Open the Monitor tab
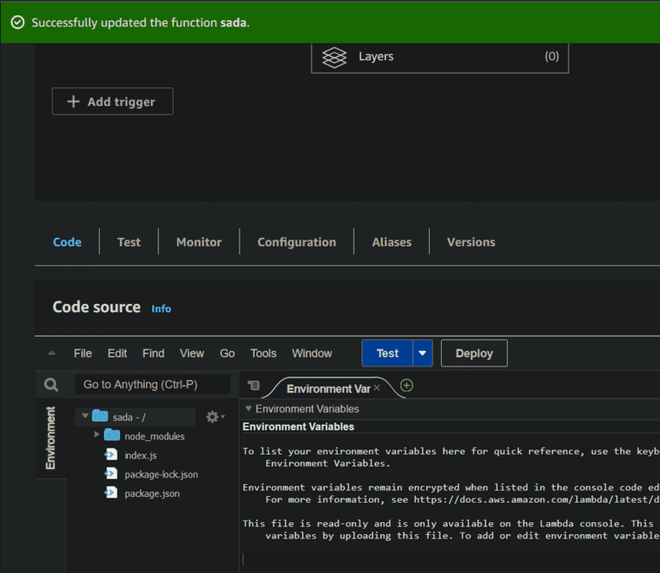The width and height of the screenshot is (660, 573). (199, 242)
